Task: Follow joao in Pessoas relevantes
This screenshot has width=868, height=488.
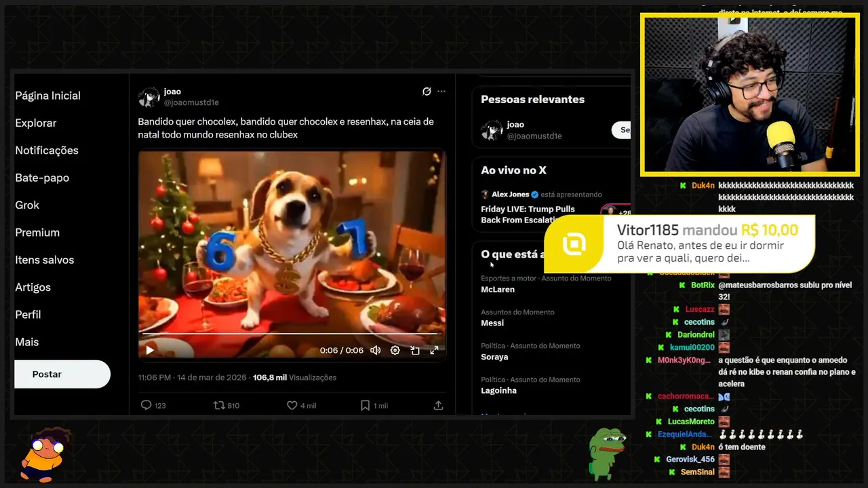Action: pos(621,130)
